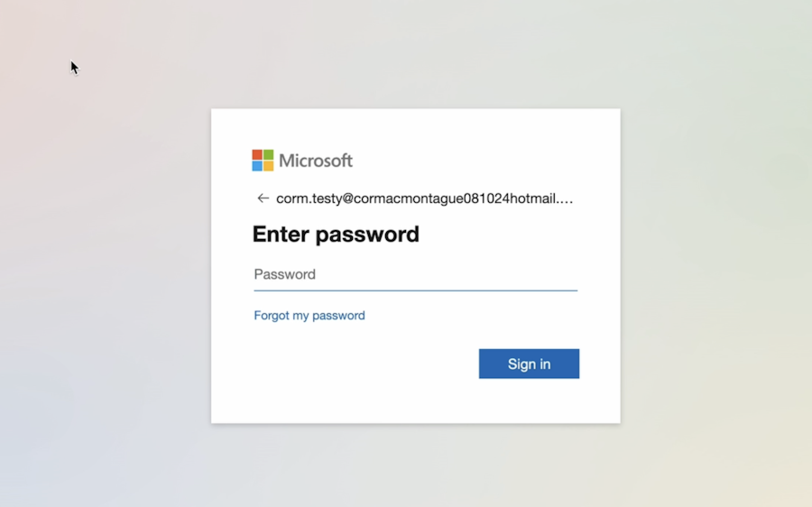Viewport: 812px width, 507px height.
Task: Click the corm.testy email address text
Action: click(x=415, y=198)
